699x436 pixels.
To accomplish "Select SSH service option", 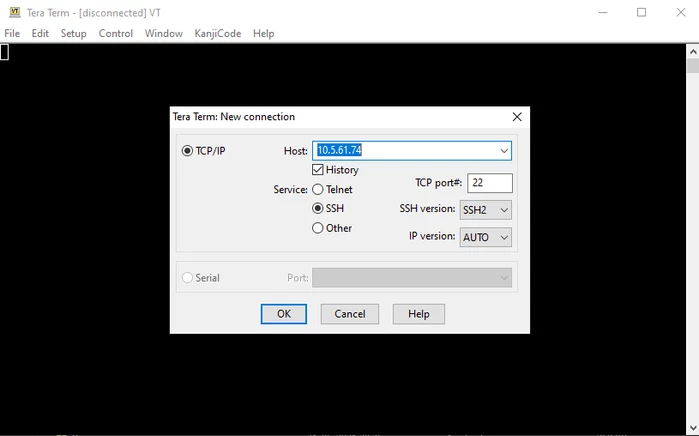I will coord(317,208).
